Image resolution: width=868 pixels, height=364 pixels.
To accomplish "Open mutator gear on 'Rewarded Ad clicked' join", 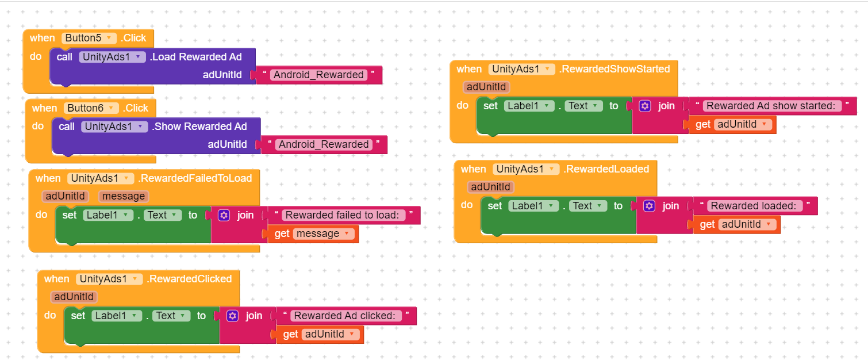I will (233, 316).
